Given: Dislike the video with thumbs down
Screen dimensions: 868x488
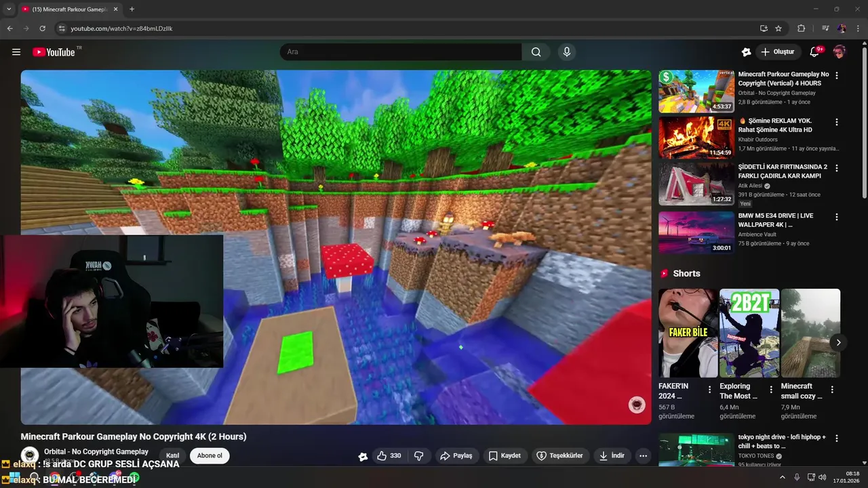Looking at the screenshot, I should coord(418,456).
